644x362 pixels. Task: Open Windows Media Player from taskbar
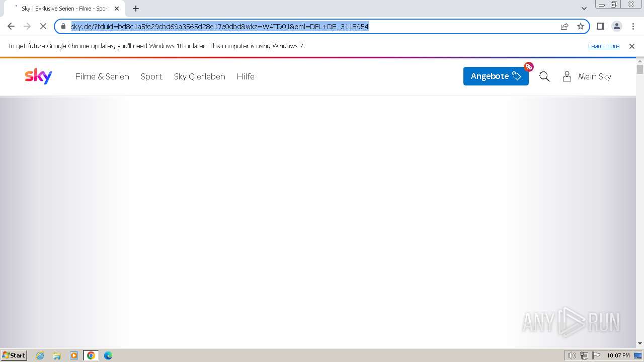pyautogui.click(x=74, y=355)
